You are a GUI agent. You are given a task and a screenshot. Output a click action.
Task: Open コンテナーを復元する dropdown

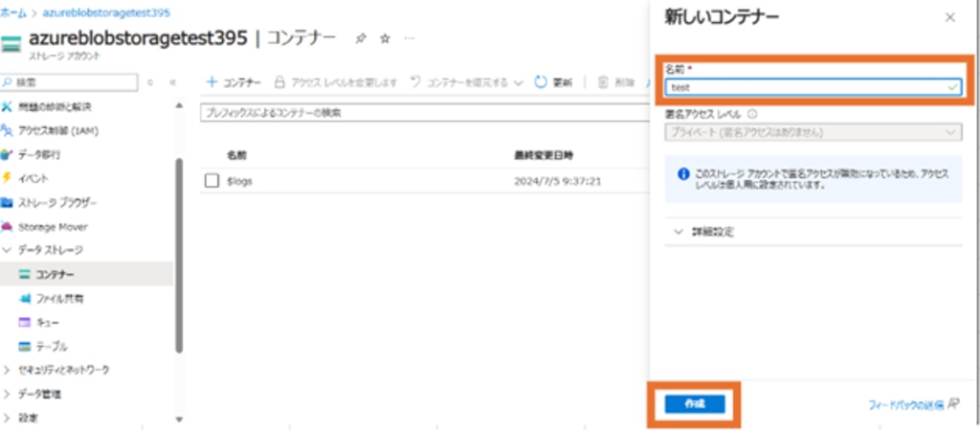pyautogui.click(x=466, y=81)
